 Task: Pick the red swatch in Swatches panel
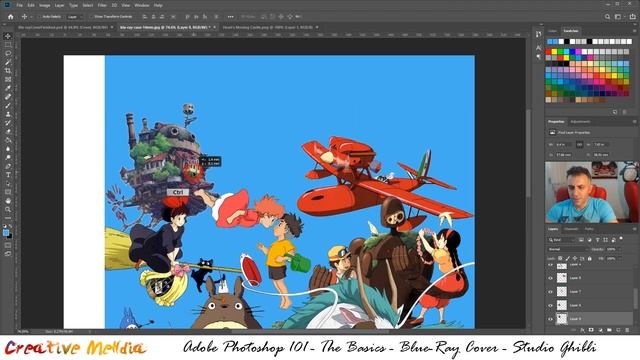pyautogui.click(x=548, y=52)
